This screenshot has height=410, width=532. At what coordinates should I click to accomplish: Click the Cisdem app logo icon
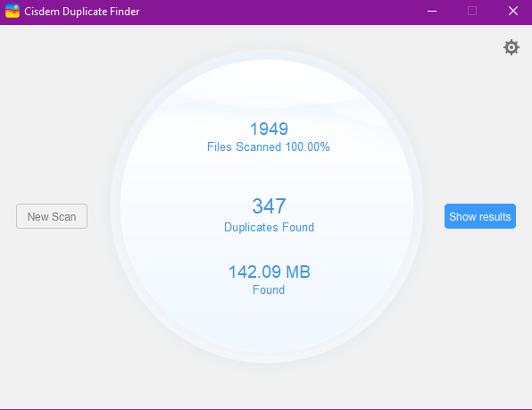(x=12, y=12)
